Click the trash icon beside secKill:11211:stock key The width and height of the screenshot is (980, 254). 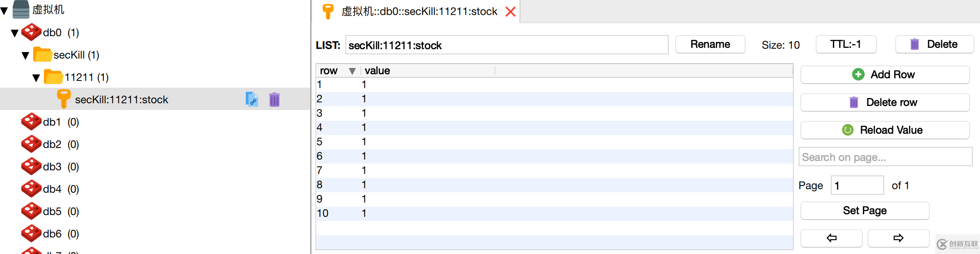274,99
